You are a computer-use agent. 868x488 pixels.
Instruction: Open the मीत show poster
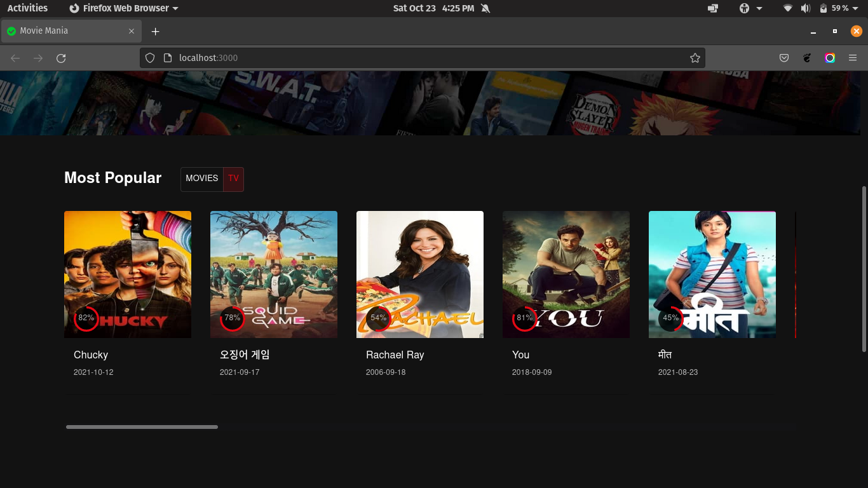(712, 274)
